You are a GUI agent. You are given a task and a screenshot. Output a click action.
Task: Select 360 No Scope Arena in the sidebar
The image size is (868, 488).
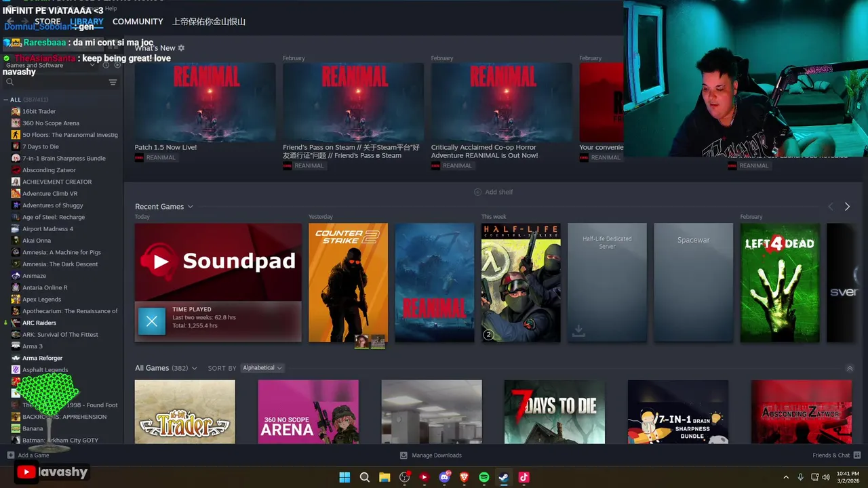pyautogui.click(x=51, y=123)
